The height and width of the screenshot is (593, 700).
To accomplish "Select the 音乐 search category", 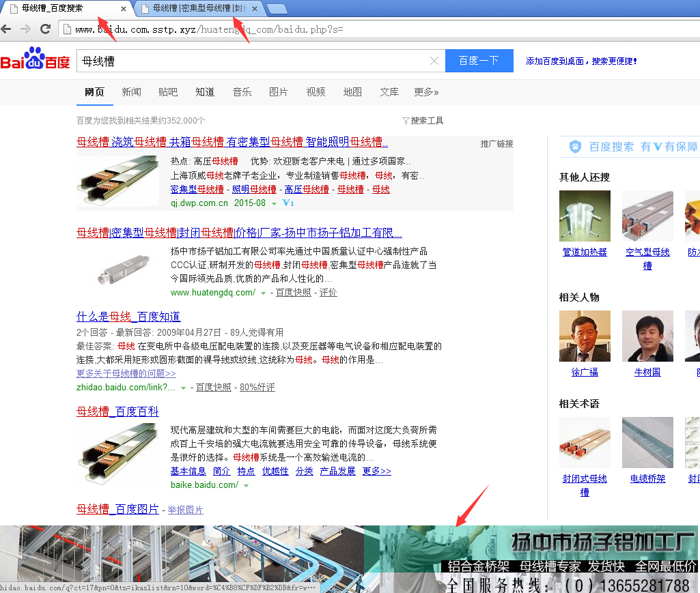I will (242, 92).
